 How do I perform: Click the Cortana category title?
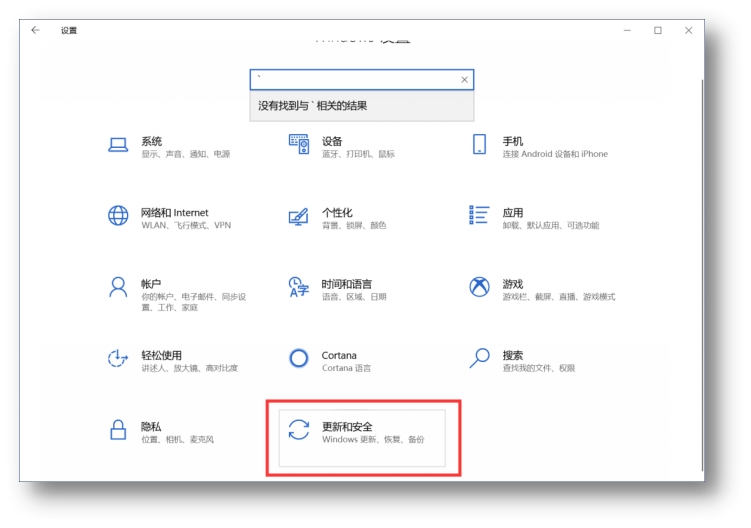point(339,356)
